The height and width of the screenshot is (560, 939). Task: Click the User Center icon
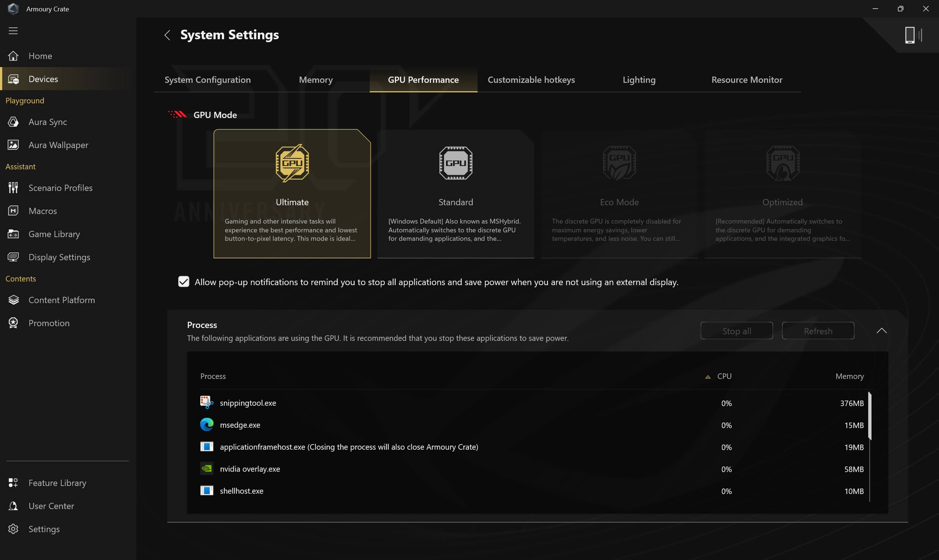click(x=13, y=506)
